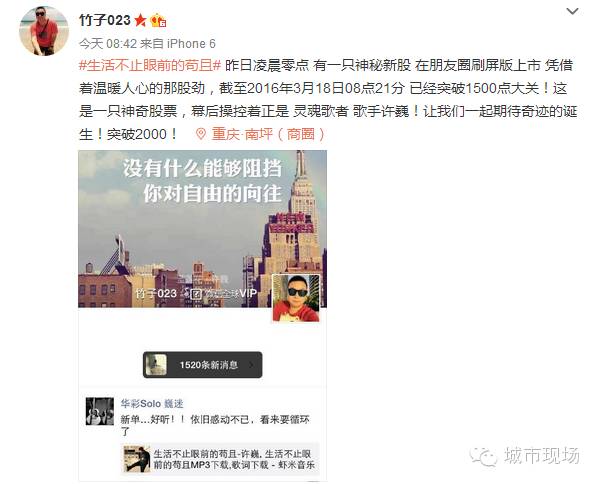Click the 来自 iPhone 6 source link

pos(178,44)
